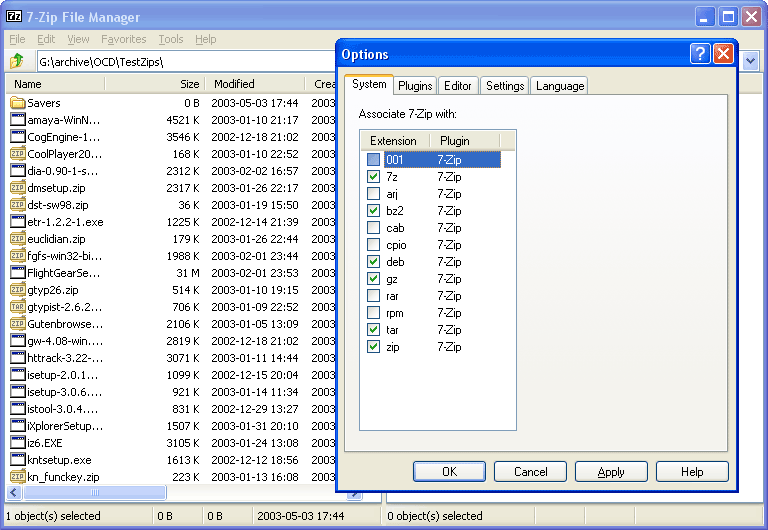Click the up-one-level folder icon

17,61
